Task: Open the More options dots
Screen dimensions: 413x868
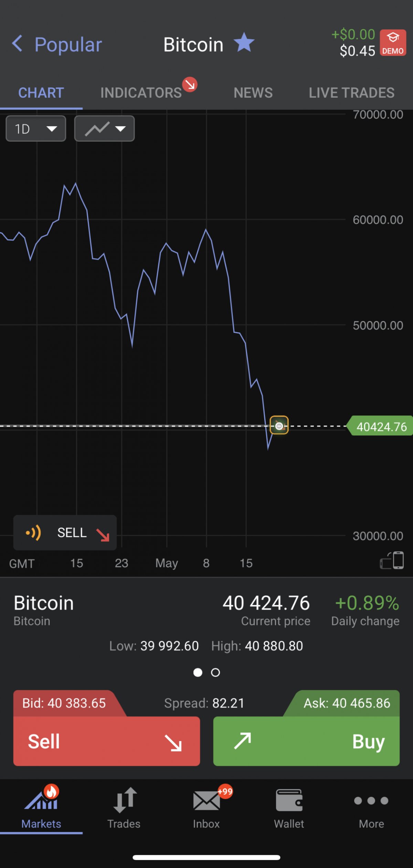Action: (371, 808)
